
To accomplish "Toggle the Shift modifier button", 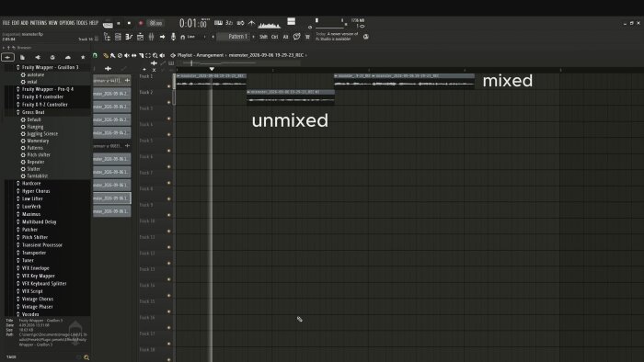I will coord(263,37).
